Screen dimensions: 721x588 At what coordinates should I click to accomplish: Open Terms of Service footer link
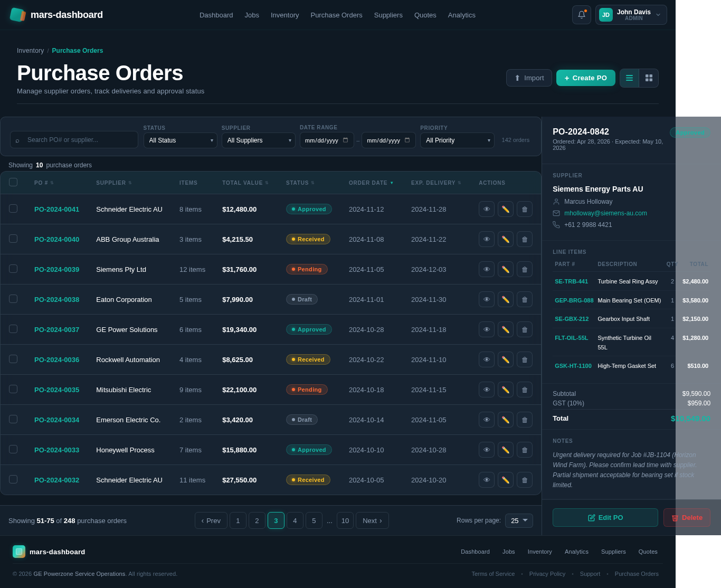click(493, 574)
